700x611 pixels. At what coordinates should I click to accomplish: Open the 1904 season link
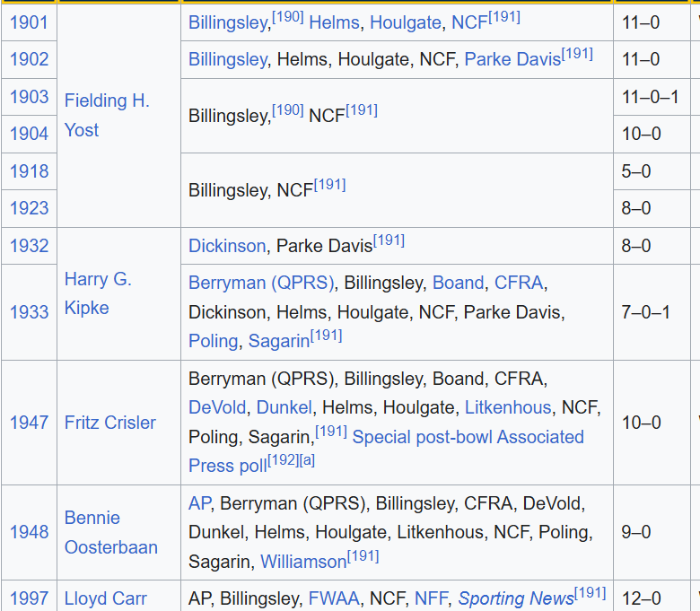pyautogui.click(x=29, y=134)
